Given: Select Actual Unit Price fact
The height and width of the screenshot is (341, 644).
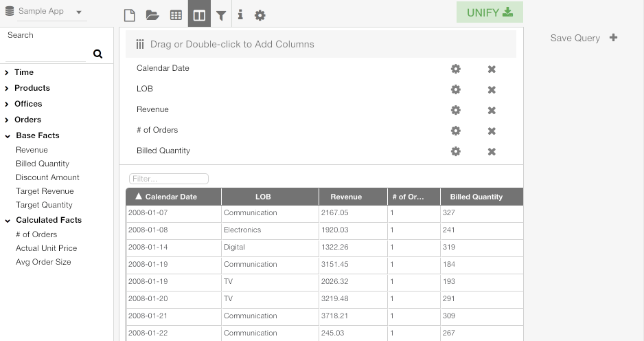Looking at the screenshot, I should tap(46, 248).
